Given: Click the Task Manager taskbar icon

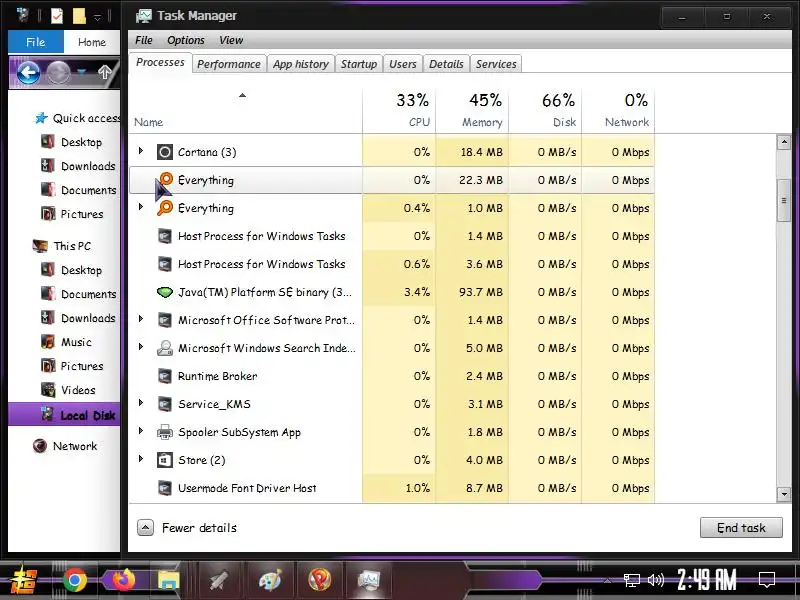Looking at the screenshot, I should (x=369, y=580).
